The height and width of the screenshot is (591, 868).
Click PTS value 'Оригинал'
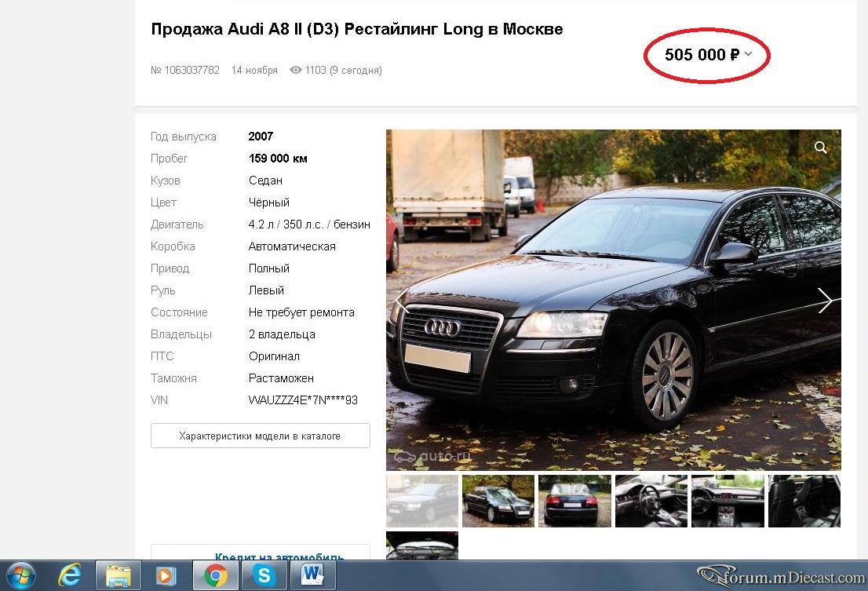(274, 356)
